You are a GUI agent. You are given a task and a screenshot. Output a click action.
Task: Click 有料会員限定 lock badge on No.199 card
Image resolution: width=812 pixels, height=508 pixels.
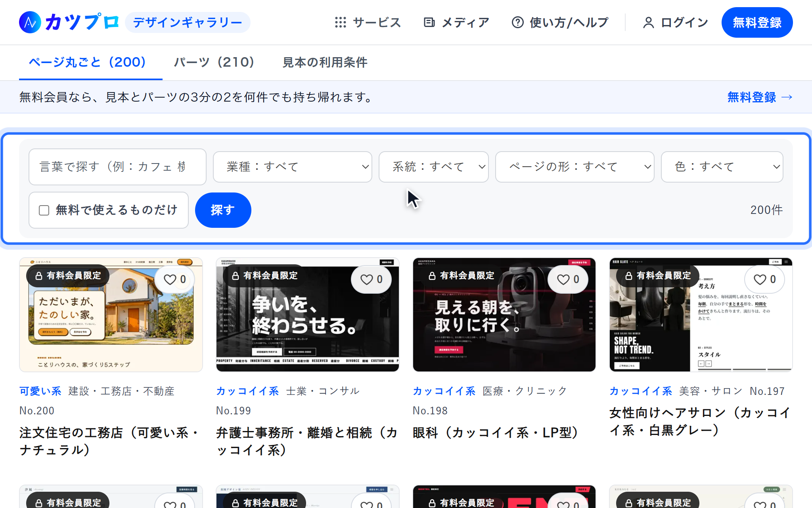[x=264, y=275]
